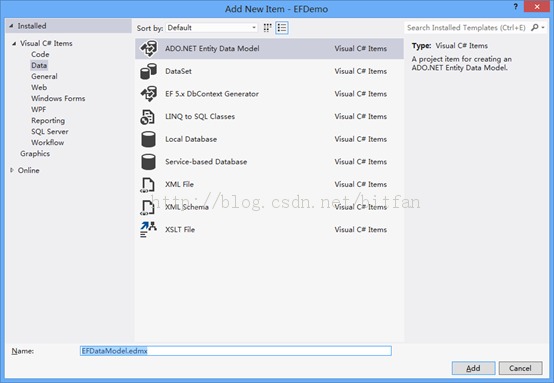This screenshot has width=554, height=383.
Task: Select the Data category
Action: click(x=39, y=65)
